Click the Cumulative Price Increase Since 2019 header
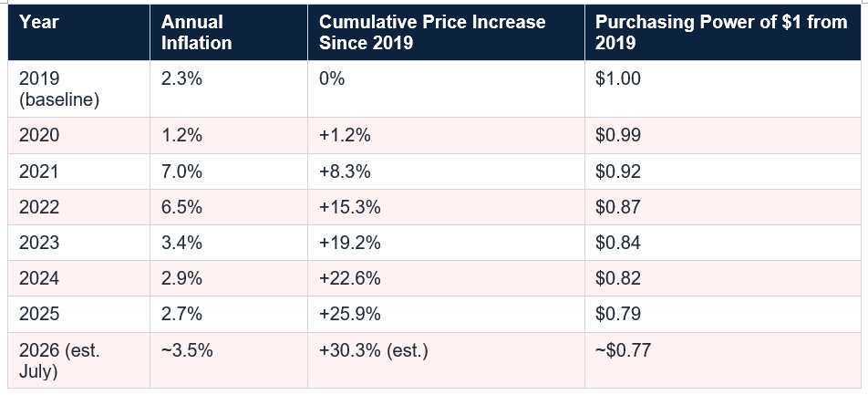 tap(446, 32)
